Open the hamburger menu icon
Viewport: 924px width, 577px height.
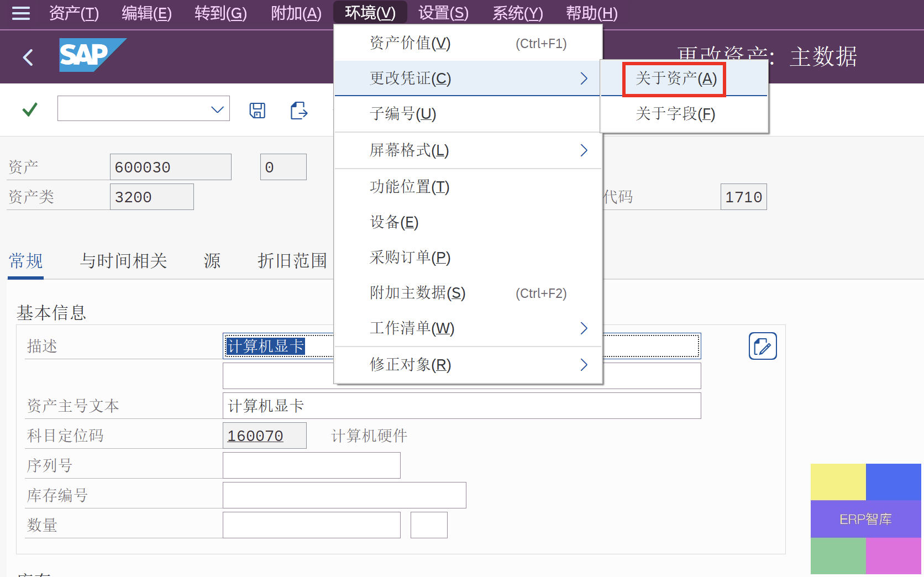(x=21, y=13)
